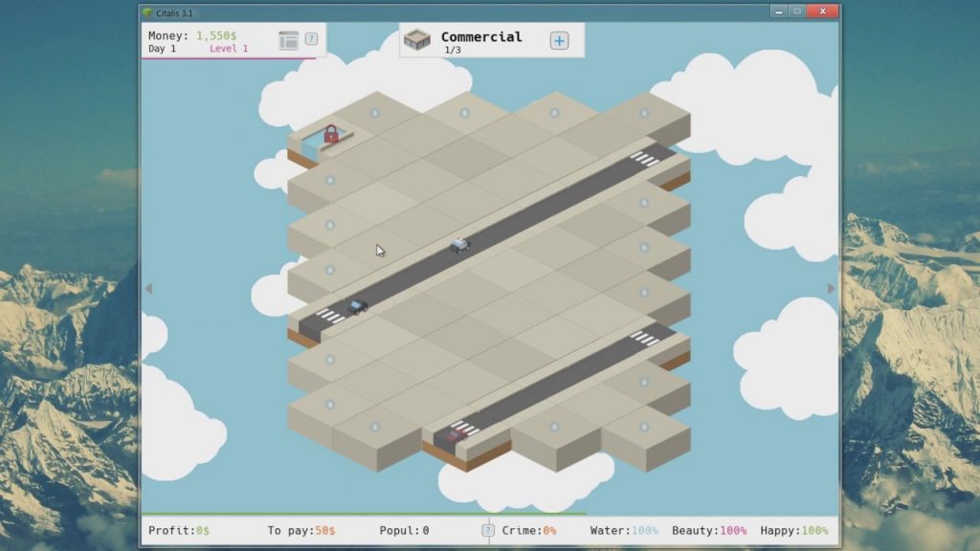Click the Happy percentage indicator
The width and height of the screenshot is (980, 551).
point(793,530)
